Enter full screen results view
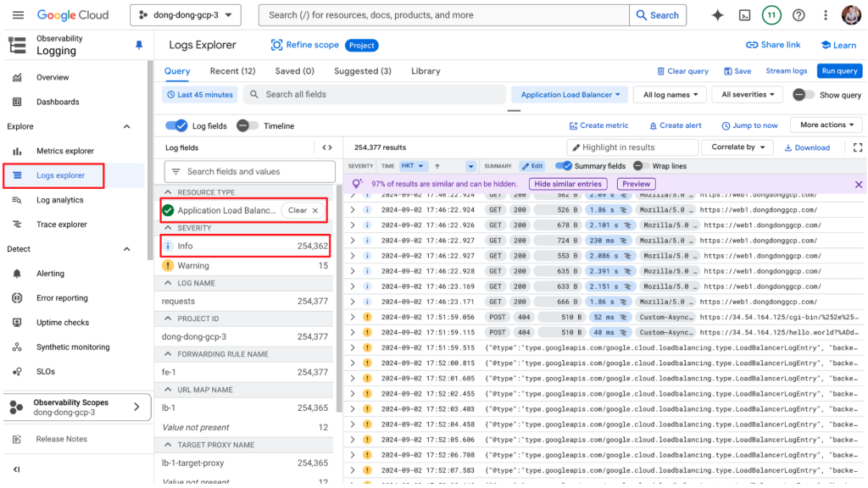This screenshot has width=868, height=488. [x=858, y=147]
